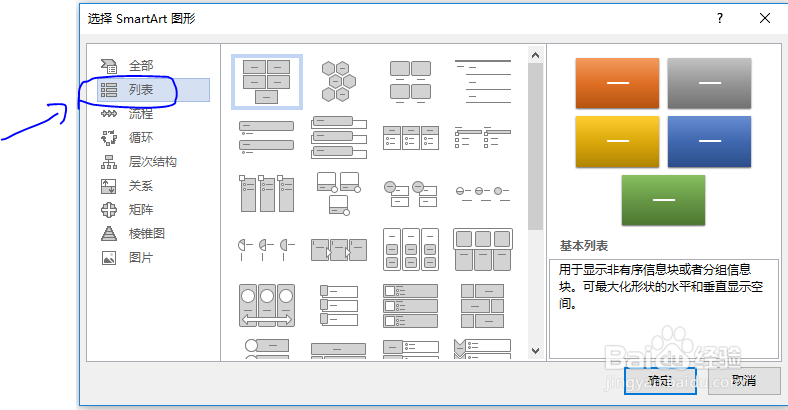
Task: Click the green block in the preview
Action: [663, 200]
